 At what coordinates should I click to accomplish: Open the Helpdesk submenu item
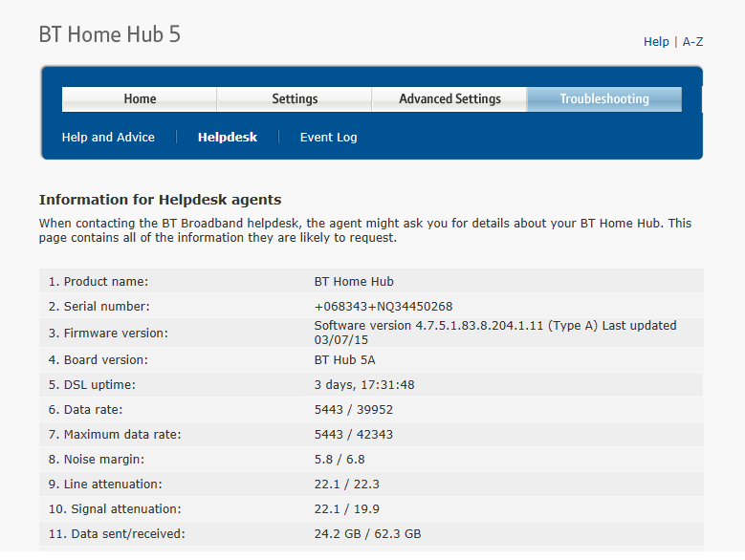point(227,138)
